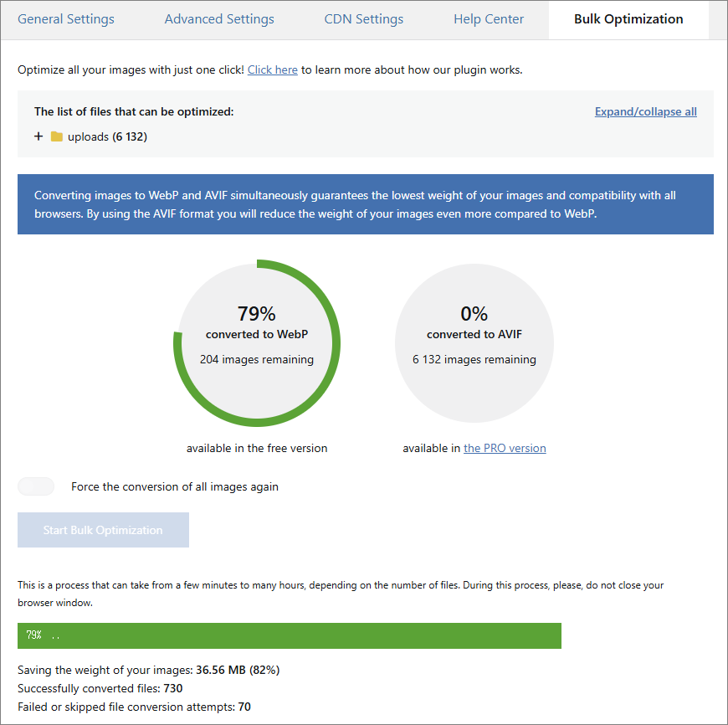Screen dimensions: 728x725
Task: Click the 79% WebP conversion progress circle
Action: [x=257, y=343]
